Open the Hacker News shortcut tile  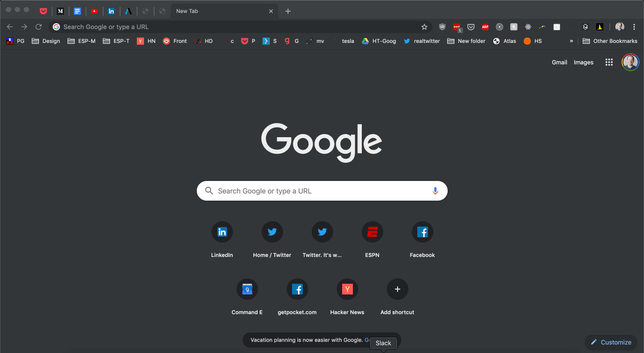pyautogui.click(x=347, y=297)
